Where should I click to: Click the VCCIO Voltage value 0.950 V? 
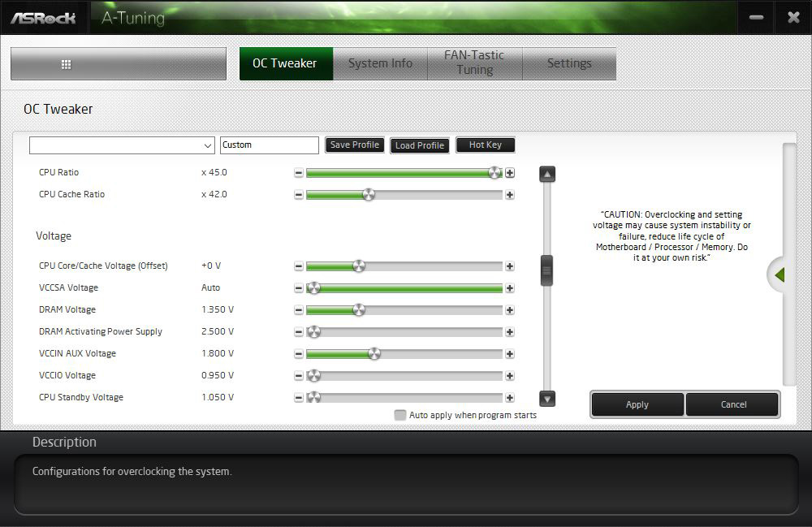tap(218, 375)
